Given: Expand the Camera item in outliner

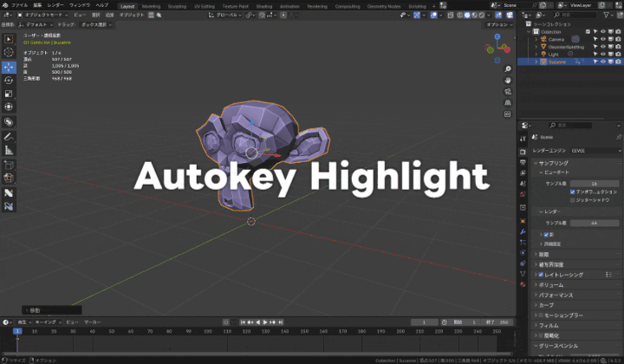Looking at the screenshot, I should click(536, 39).
